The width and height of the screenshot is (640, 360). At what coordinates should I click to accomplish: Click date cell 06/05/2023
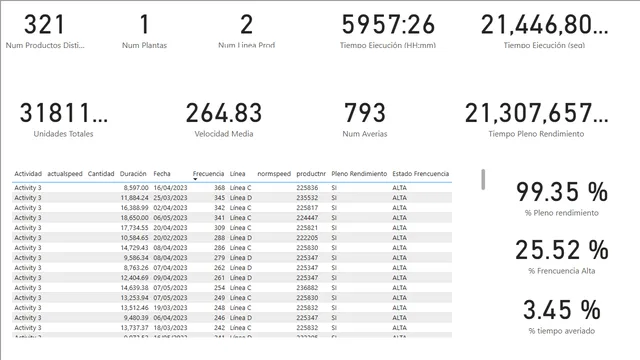pos(170,218)
